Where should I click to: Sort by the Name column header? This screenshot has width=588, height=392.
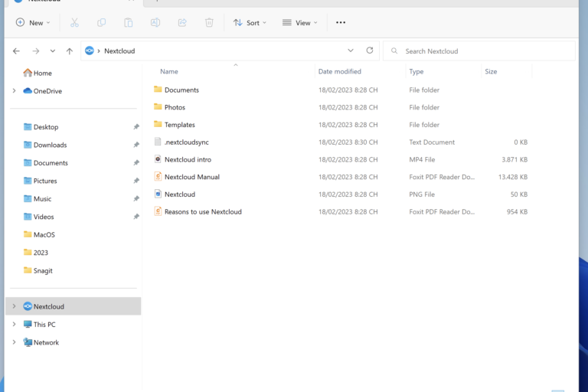(169, 71)
